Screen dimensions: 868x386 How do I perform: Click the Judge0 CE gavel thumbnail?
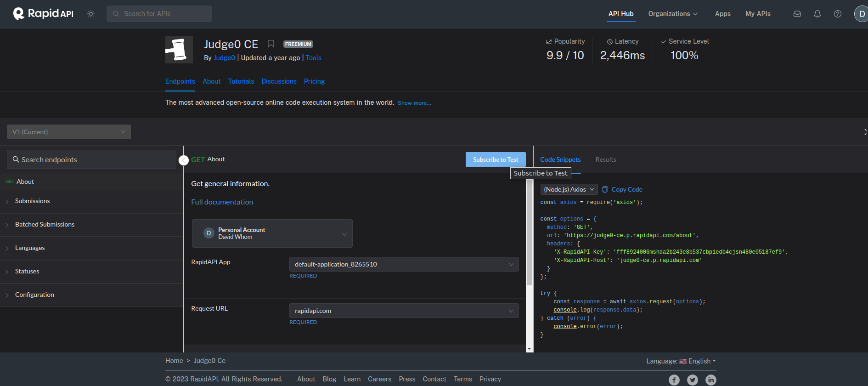179,50
